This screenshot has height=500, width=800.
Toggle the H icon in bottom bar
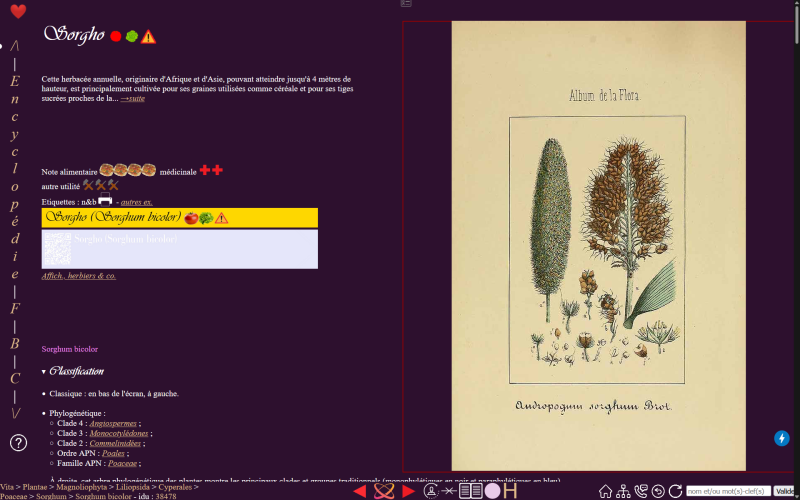(510, 491)
